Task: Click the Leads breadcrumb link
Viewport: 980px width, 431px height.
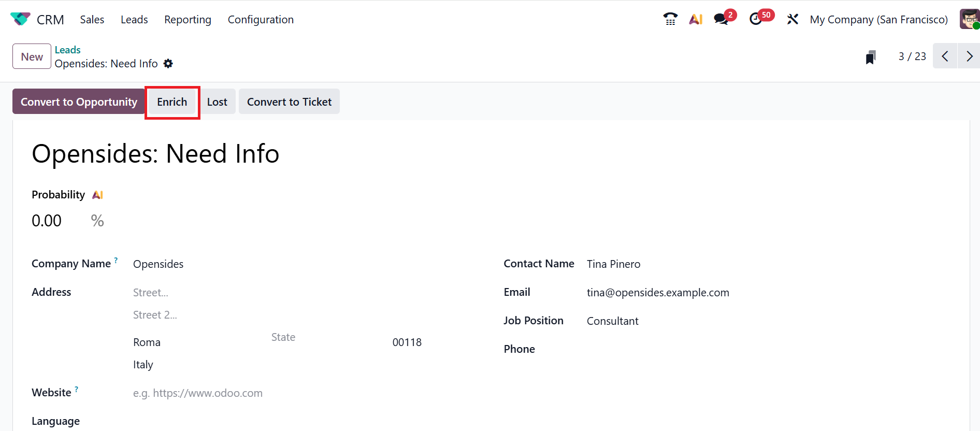Action: click(68, 50)
